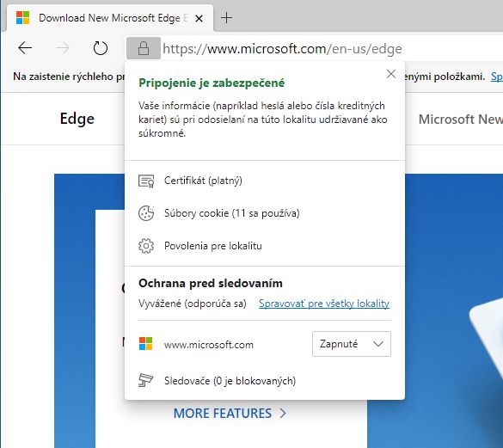Open Certifikát (platný) details
This screenshot has height=448, width=503.
[x=203, y=181]
